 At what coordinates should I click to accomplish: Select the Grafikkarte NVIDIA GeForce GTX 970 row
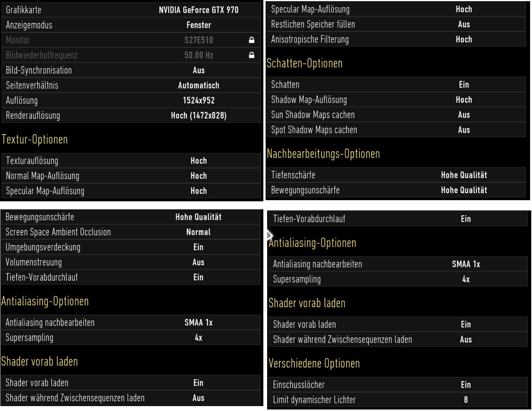(131, 10)
